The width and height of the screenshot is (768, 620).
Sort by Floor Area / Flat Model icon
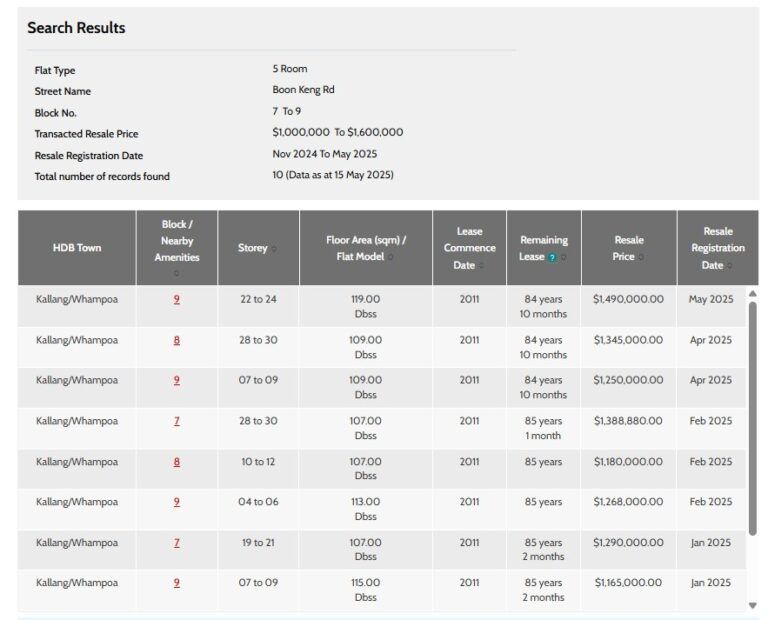tap(390, 257)
